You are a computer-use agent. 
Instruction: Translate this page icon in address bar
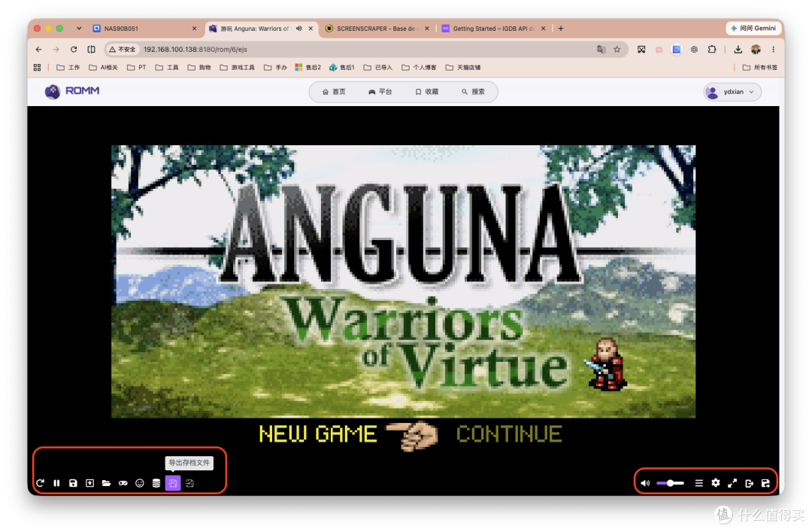click(601, 49)
